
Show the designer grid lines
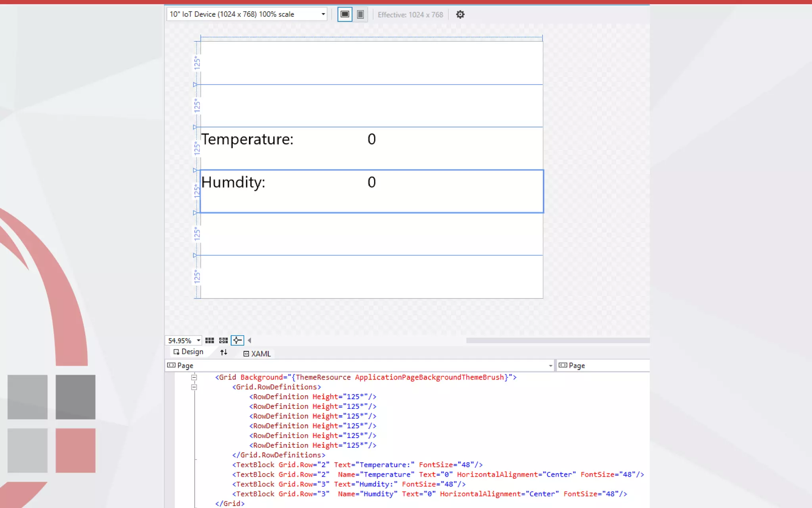210,341
